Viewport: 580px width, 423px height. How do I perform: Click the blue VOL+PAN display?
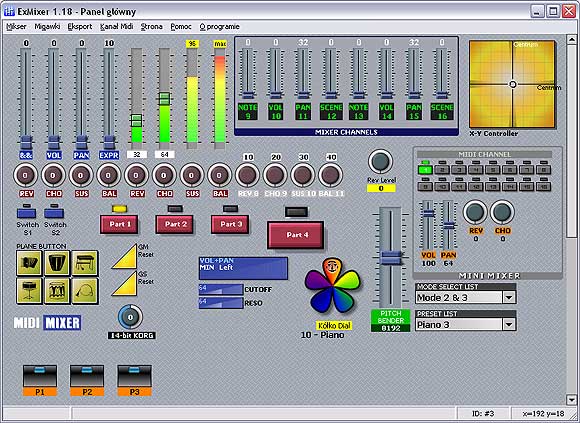[243, 268]
